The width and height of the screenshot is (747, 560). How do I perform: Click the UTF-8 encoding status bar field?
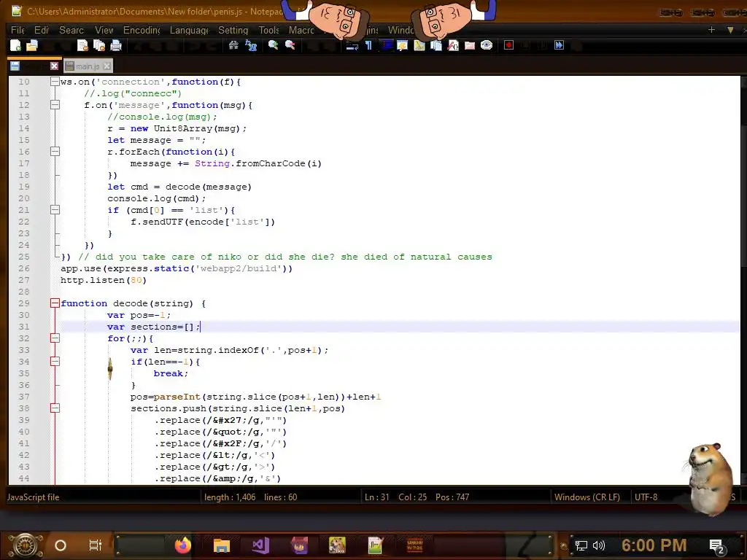[x=646, y=497]
